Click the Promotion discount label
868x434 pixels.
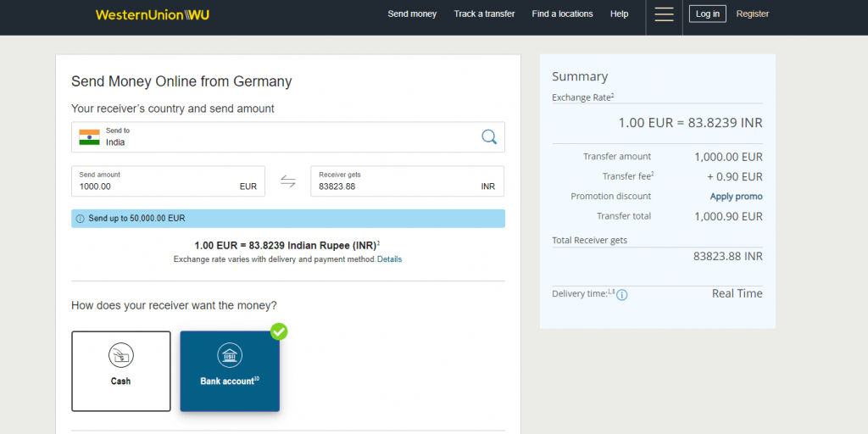[610, 197]
